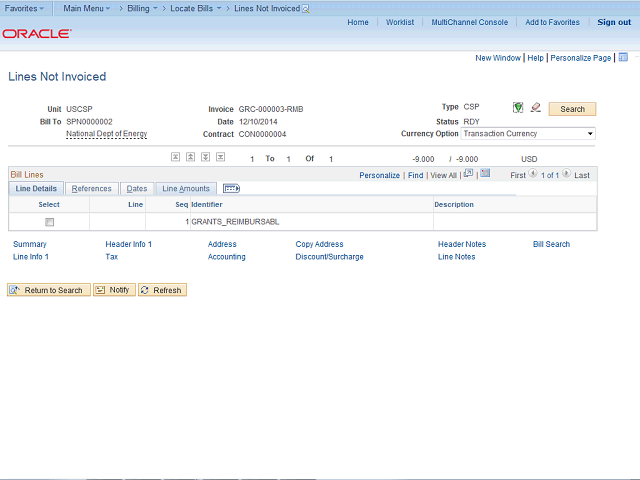640x480 pixels.
Task: Click Bill To value SPN0000002
Action: pyautogui.click(x=89, y=122)
